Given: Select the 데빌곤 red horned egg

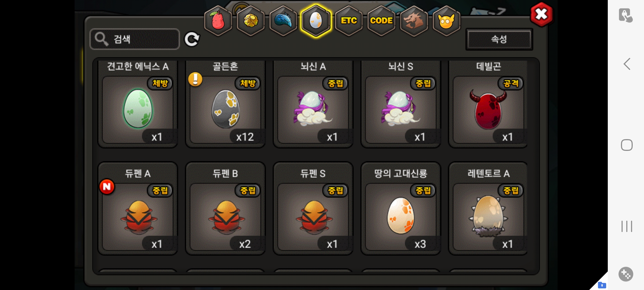Looking at the screenshot, I should [x=488, y=104].
